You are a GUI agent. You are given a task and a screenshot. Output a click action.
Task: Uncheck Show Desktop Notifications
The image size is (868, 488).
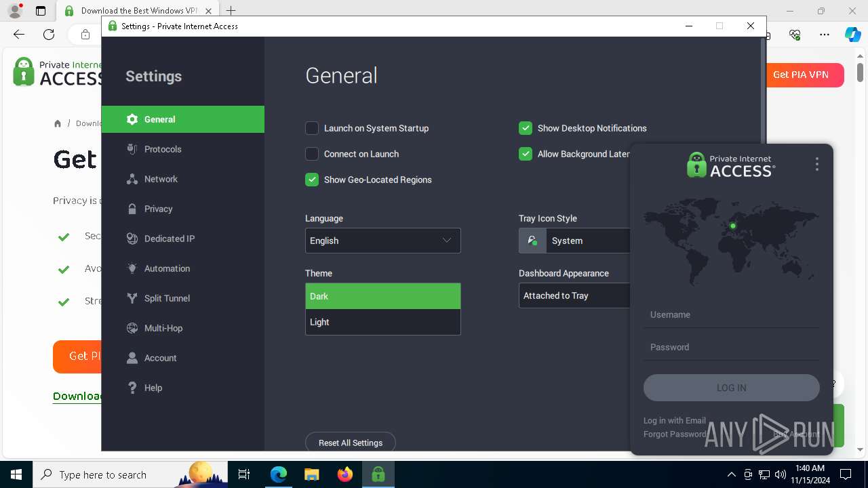pyautogui.click(x=526, y=128)
